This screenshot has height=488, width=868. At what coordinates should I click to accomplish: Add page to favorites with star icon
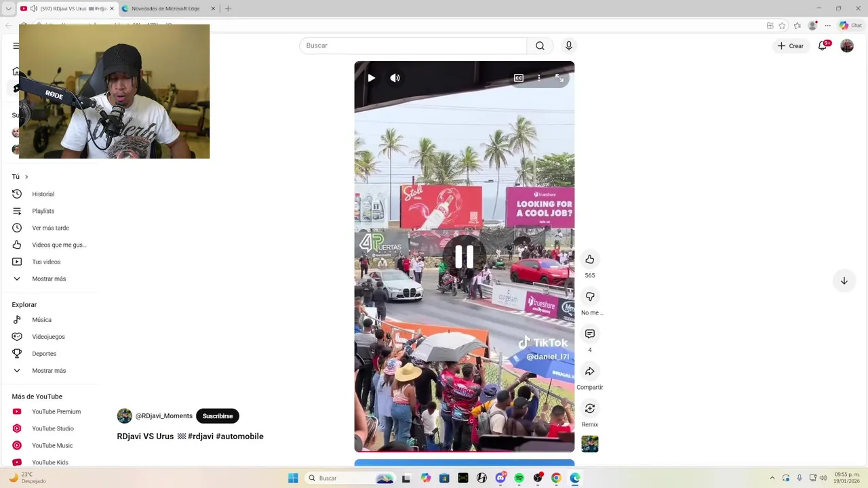click(782, 26)
